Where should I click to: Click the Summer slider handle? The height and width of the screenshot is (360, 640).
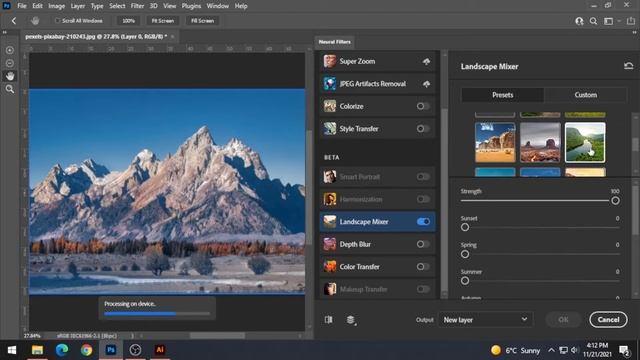click(x=465, y=281)
